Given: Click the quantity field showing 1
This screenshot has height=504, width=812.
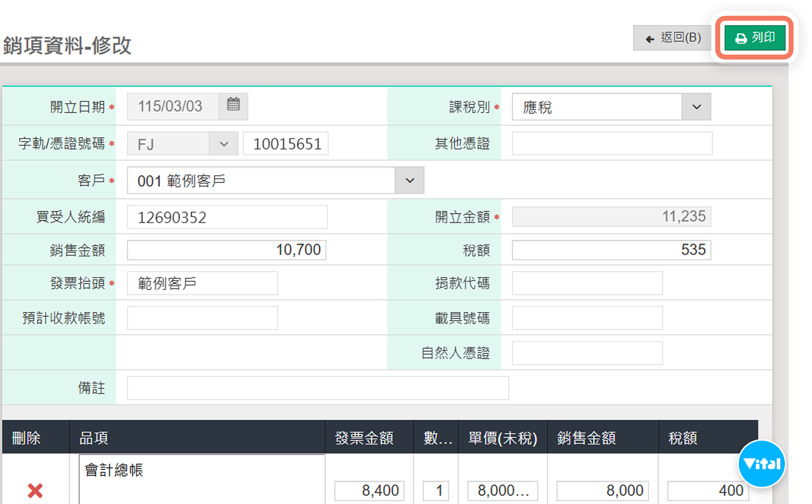Looking at the screenshot, I should coord(436,491).
